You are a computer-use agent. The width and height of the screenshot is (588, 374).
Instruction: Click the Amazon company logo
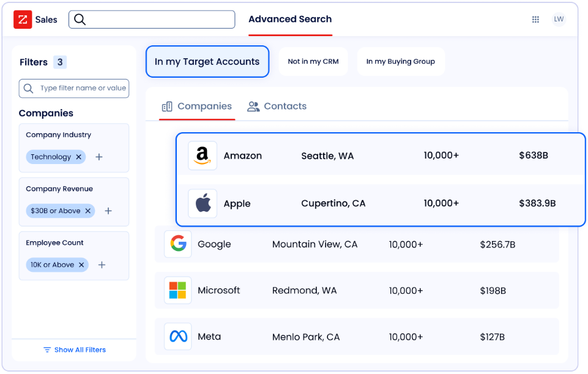[x=203, y=155]
